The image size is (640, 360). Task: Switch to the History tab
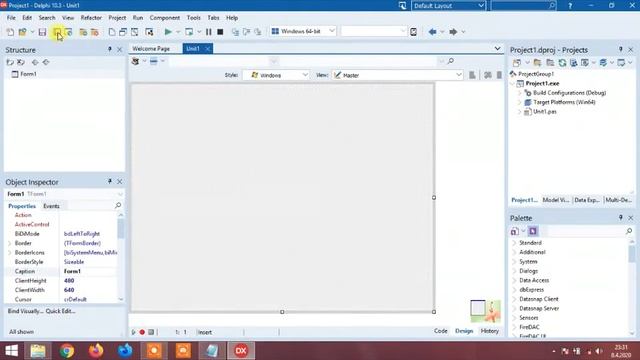point(489,331)
